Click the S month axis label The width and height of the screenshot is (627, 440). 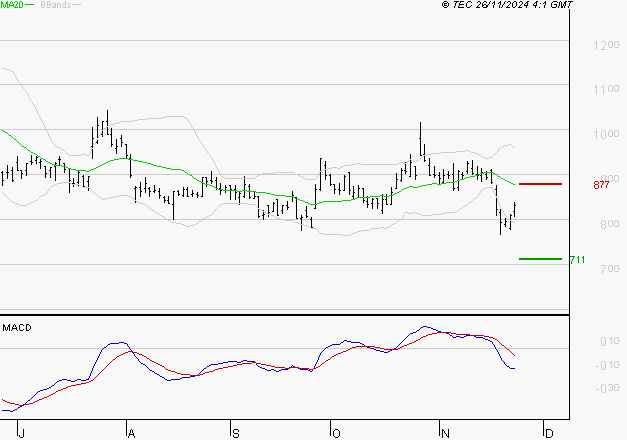(236, 434)
